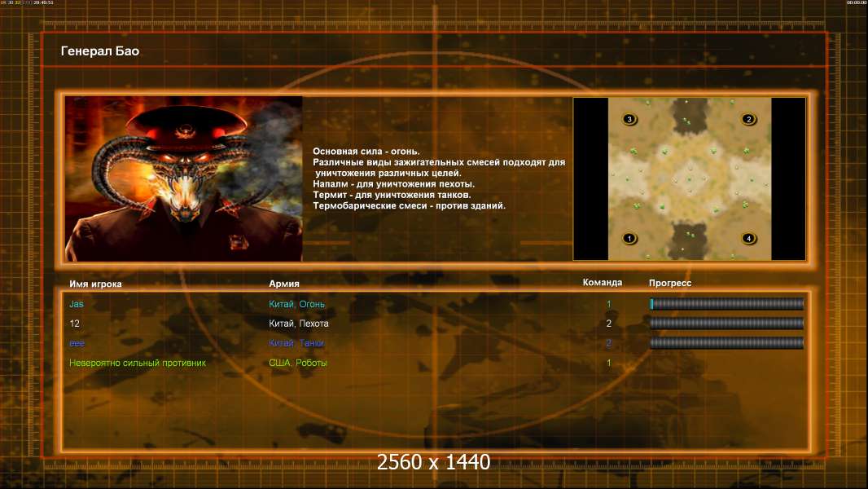The height and width of the screenshot is (489, 868).
Task: Click the loading progress bar for player eee
Action: (727, 343)
